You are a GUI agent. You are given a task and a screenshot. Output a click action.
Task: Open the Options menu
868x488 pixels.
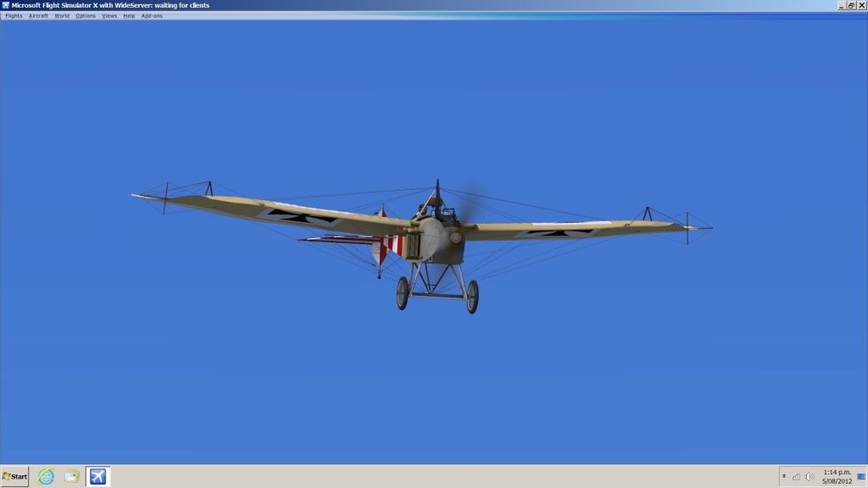86,16
